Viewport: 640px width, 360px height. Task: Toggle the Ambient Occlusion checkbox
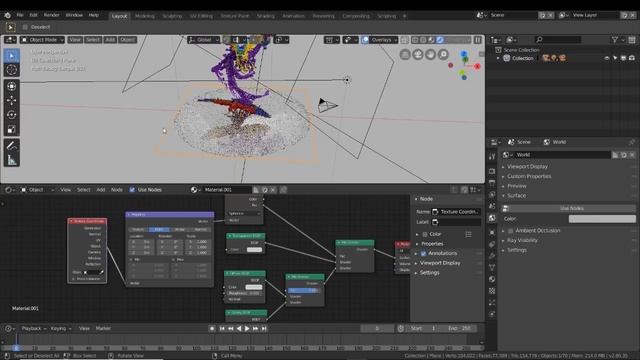[x=510, y=231]
